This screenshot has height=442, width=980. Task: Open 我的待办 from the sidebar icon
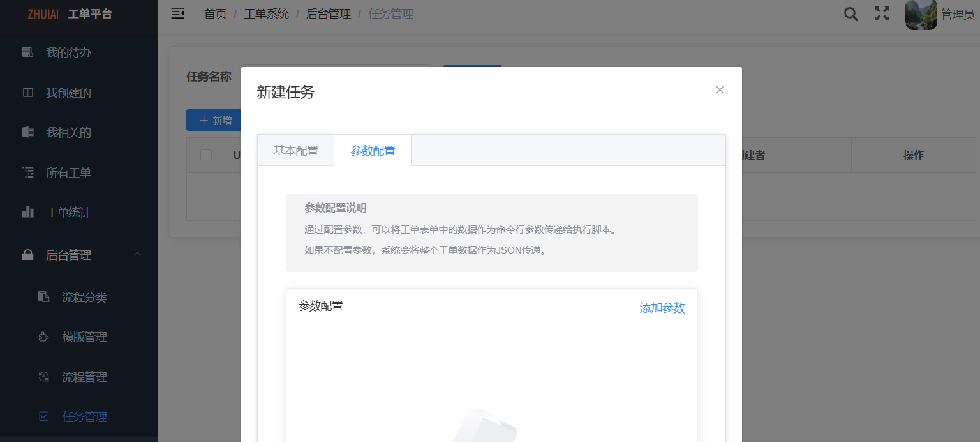pyautogui.click(x=28, y=52)
